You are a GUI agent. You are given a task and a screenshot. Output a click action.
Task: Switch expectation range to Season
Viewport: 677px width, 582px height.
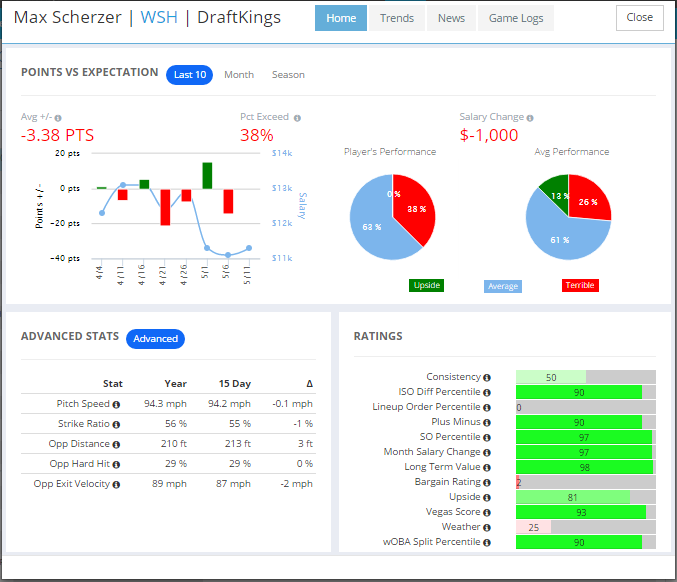[288, 75]
